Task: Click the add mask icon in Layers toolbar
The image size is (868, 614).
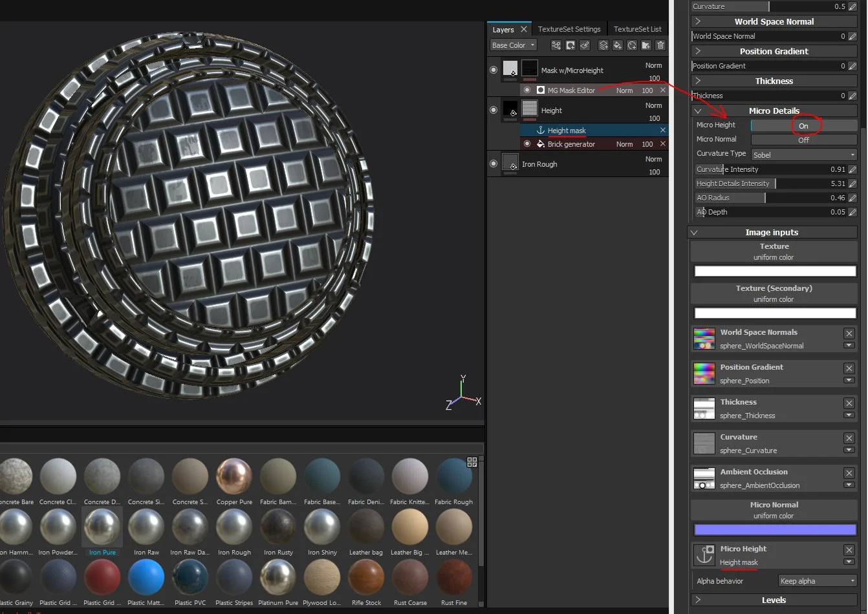Action: (570, 45)
